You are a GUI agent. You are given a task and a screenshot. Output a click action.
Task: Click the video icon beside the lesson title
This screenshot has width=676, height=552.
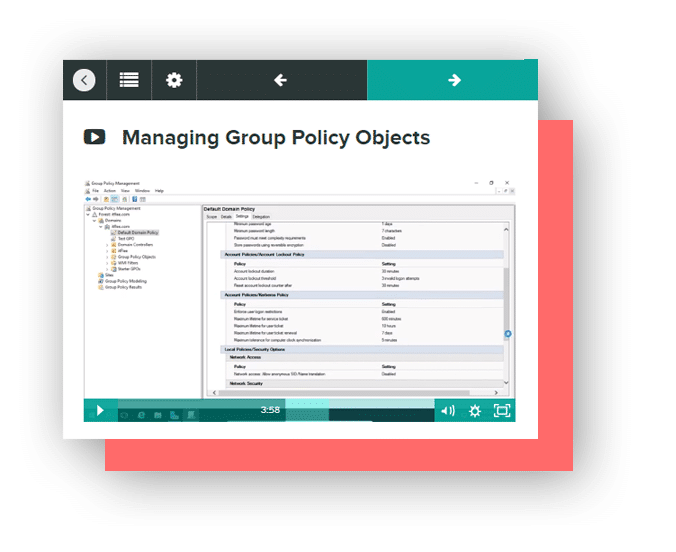[94, 138]
